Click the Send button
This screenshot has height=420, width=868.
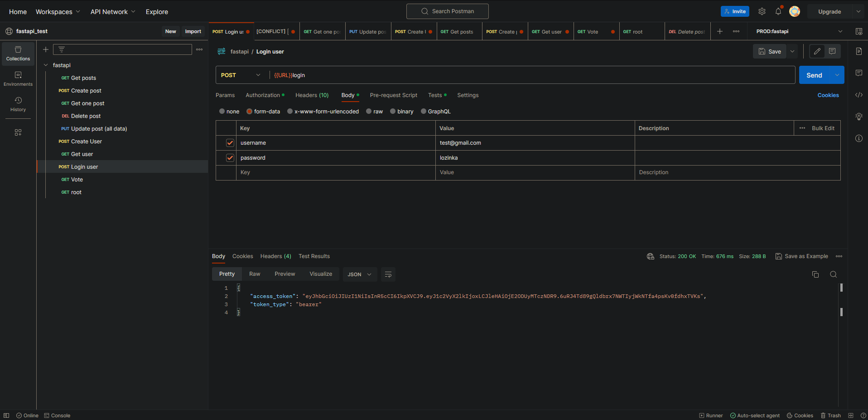815,75
